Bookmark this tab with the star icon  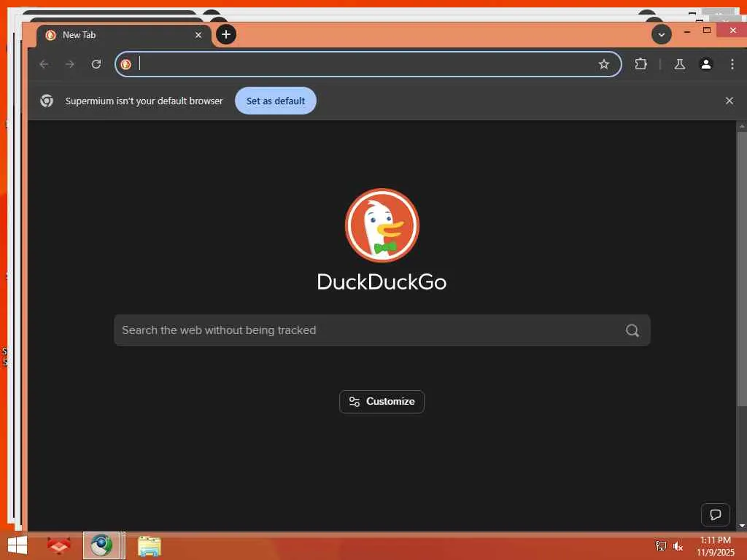603,64
